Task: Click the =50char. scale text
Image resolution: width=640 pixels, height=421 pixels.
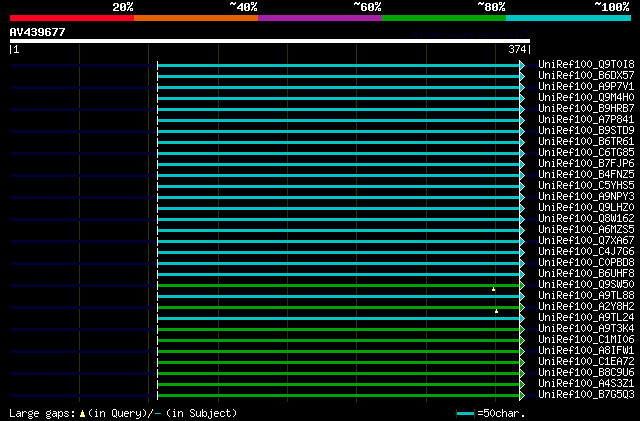Action: point(501,413)
